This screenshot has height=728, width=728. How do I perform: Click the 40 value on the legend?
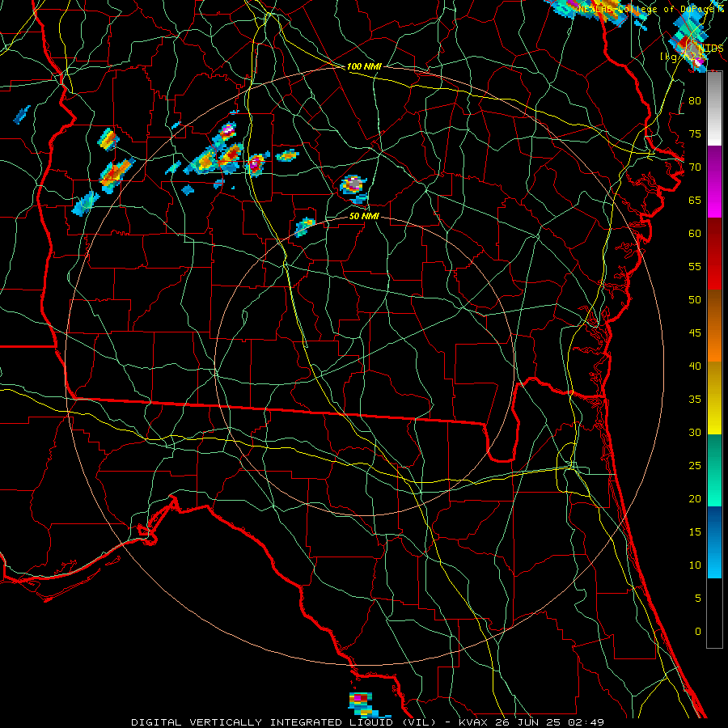point(695,366)
